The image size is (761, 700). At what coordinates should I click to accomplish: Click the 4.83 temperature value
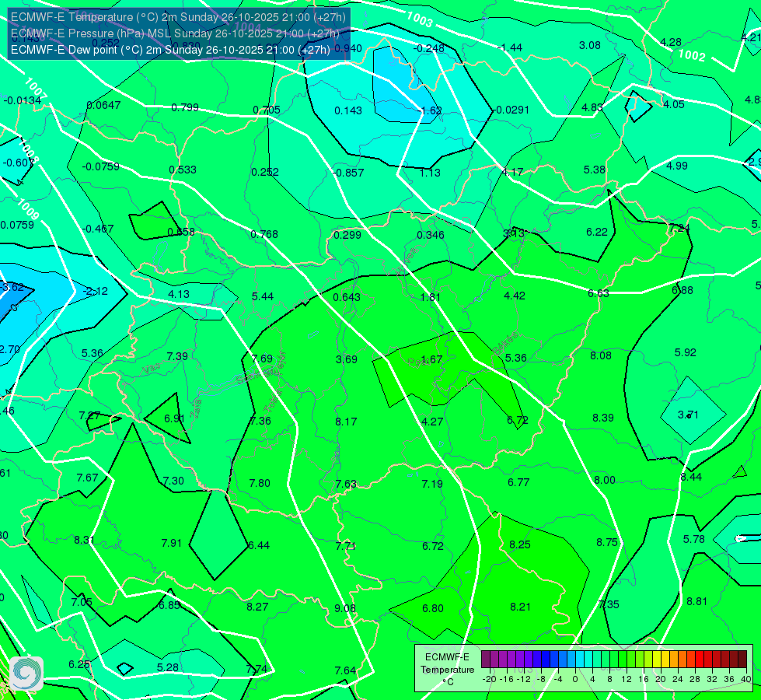point(592,107)
